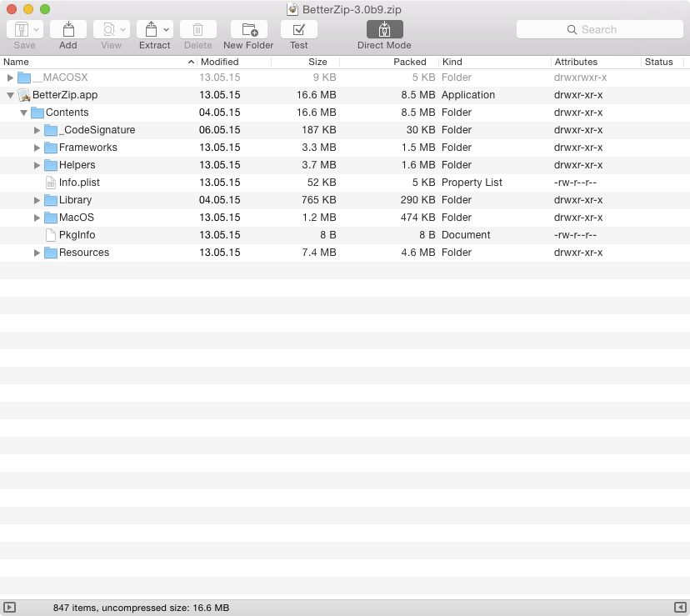Sort by the Packed column header

389,62
